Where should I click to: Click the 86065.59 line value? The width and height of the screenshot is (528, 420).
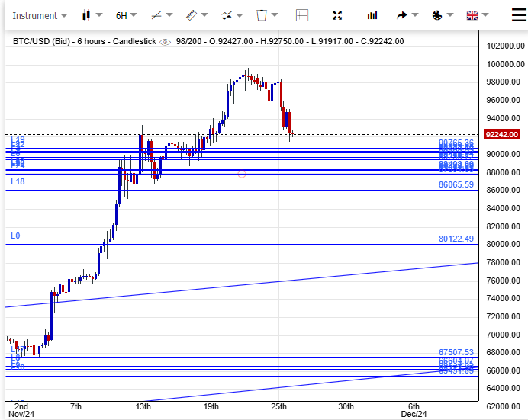click(x=456, y=184)
